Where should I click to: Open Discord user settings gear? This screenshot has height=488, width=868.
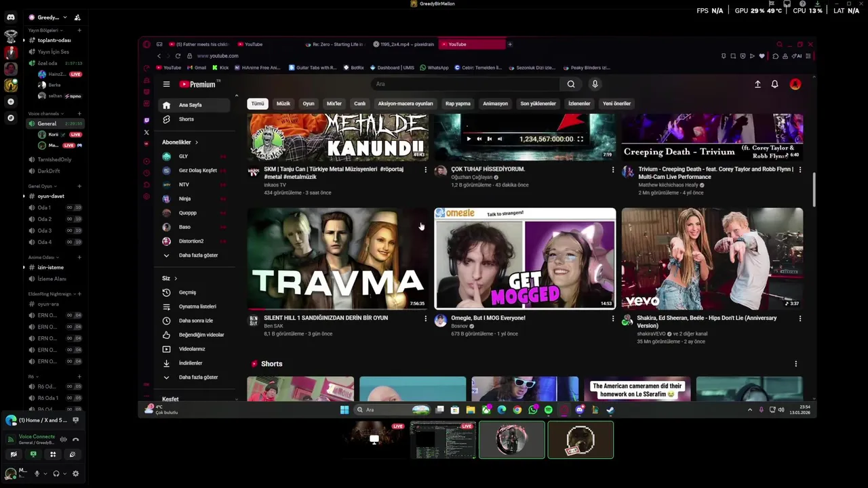[75, 474]
